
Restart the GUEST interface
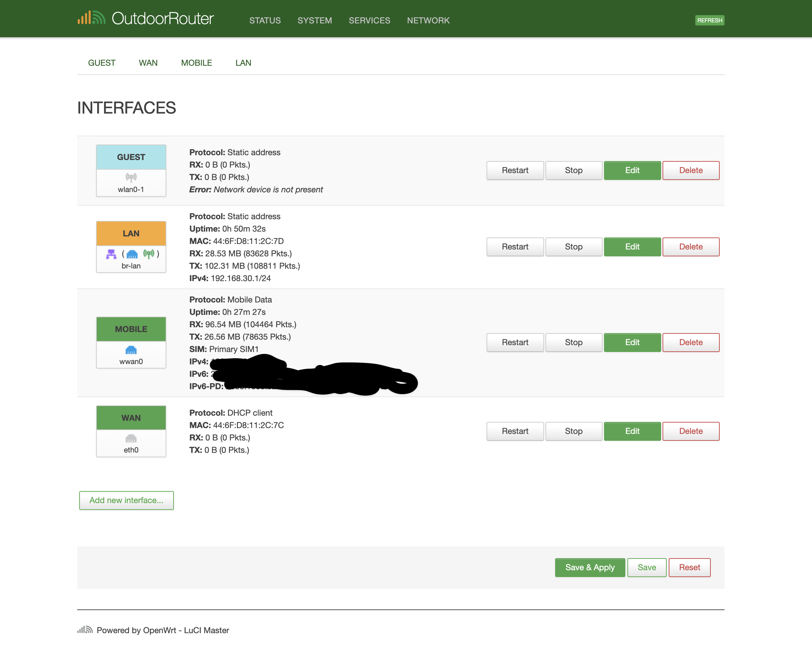tap(515, 170)
